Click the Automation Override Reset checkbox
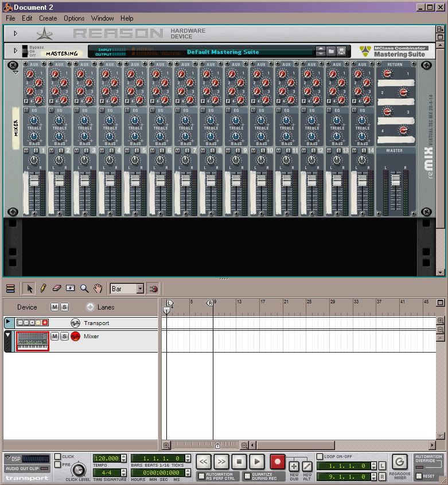This screenshot has width=448, height=485. point(419,476)
